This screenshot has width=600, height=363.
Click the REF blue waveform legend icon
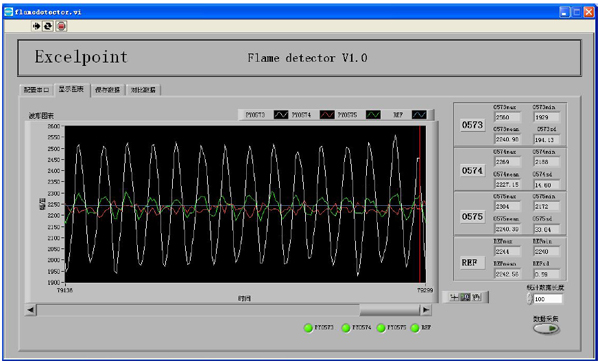[x=419, y=114]
